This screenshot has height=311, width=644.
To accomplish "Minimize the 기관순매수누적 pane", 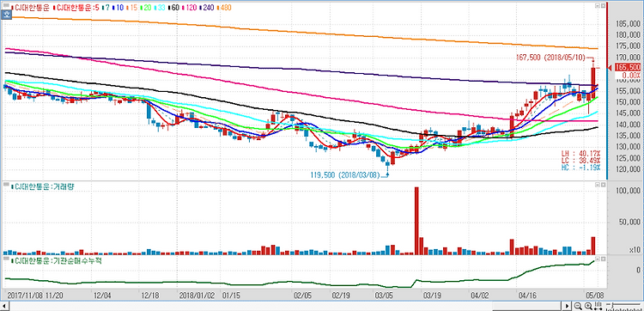I will tap(597, 259).
